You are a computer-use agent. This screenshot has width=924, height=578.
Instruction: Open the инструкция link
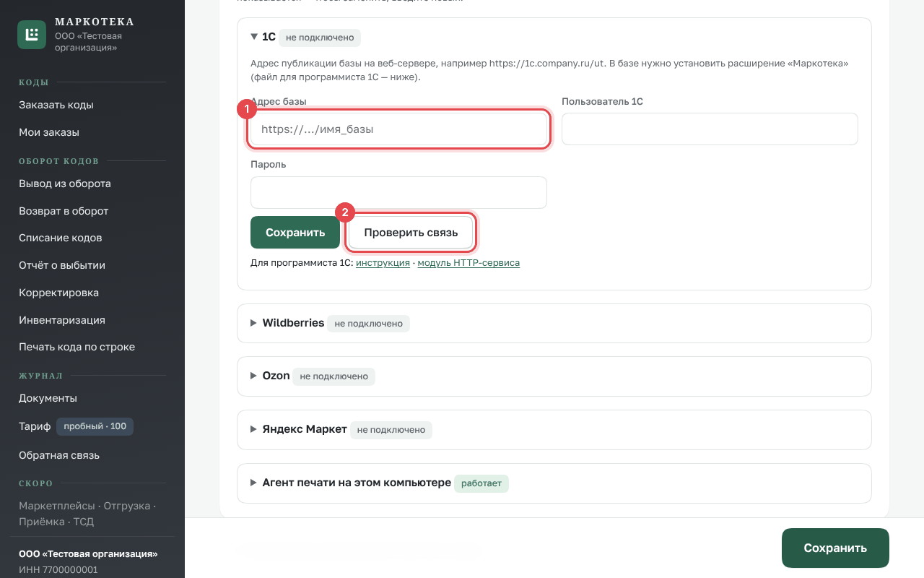(383, 263)
